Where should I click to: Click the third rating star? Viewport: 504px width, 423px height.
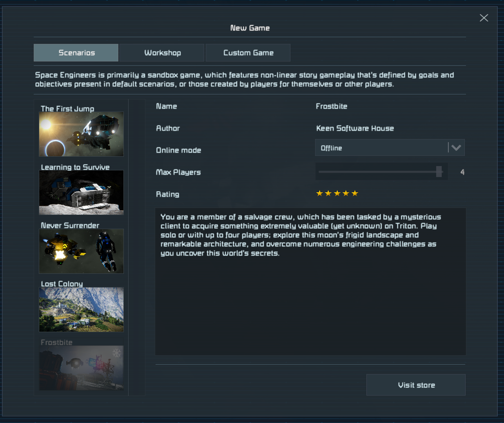click(337, 193)
